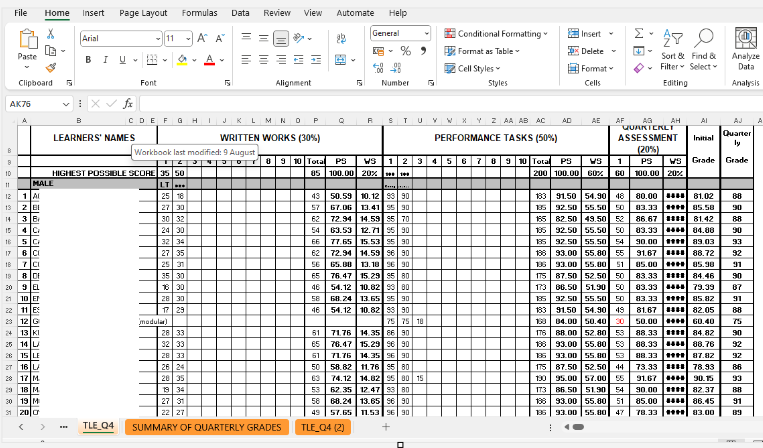Click the Clear eraser icon
This screenshot has height=448, width=763.
click(x=638, y=68)
